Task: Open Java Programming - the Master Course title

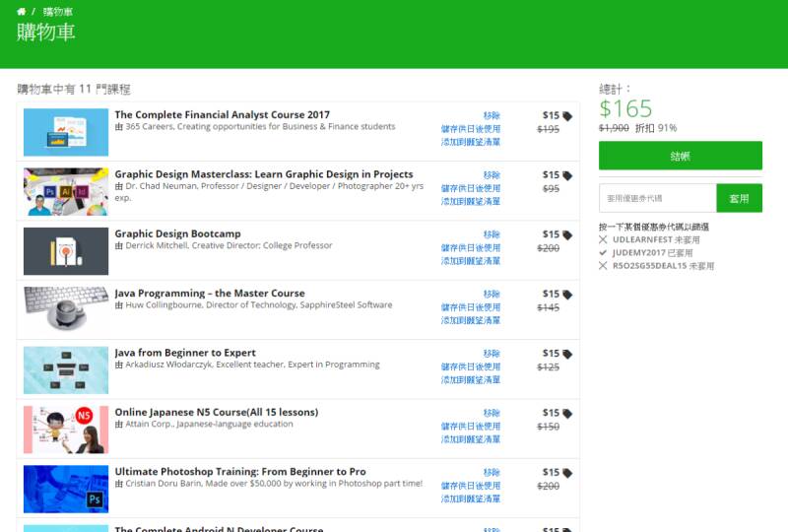Action: click(x=210, y=293)
